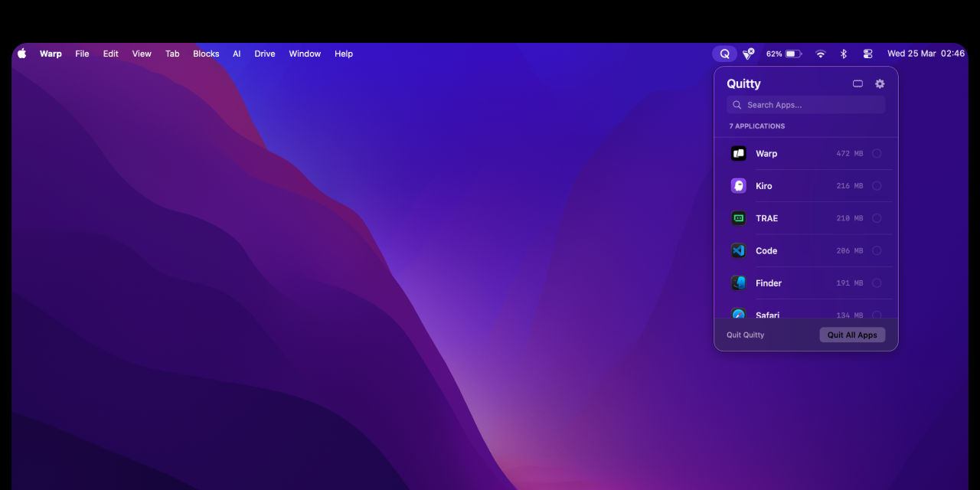Click Quit Quitty link
This screenshot has width=980, height=490.
(745, 335)
